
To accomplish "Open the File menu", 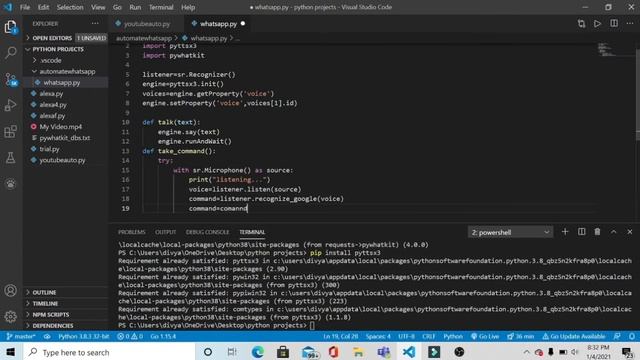I will coord(25,7).
